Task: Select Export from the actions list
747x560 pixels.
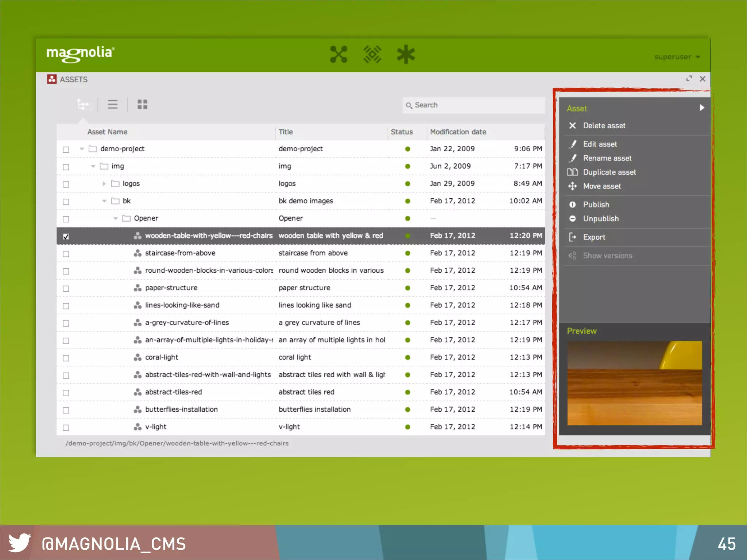Action: (594, 237)
